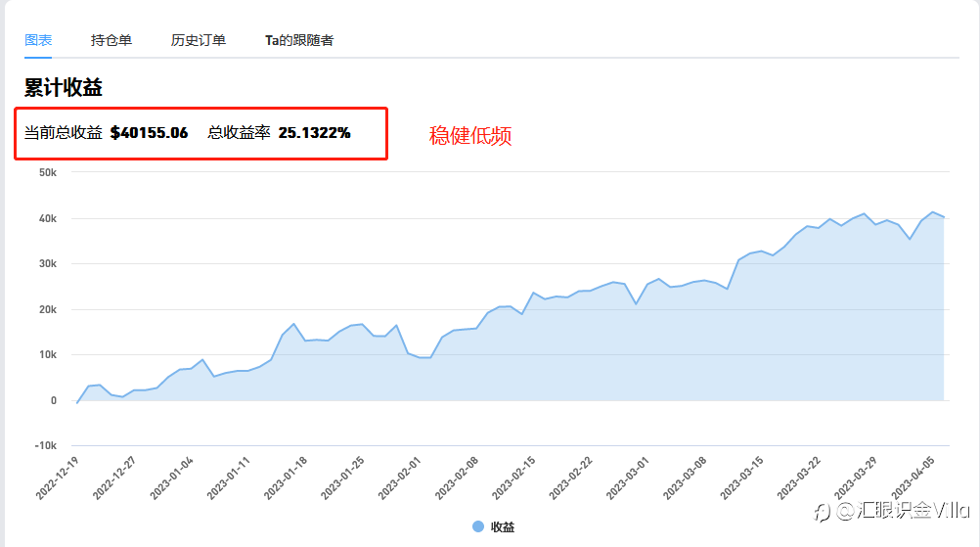The image size is (980, 547).
Task: Click the 20k y-axis label
Action: [x=48, y=309]
